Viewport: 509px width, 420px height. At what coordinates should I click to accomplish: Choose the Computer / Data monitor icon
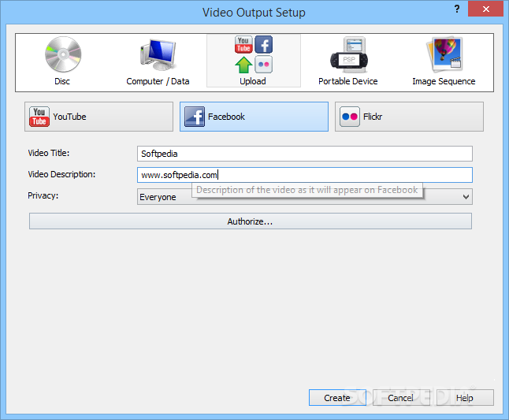(158, 54)
